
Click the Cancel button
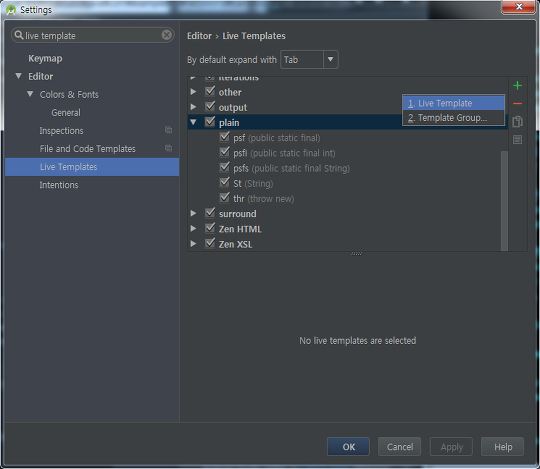point(399,447)
